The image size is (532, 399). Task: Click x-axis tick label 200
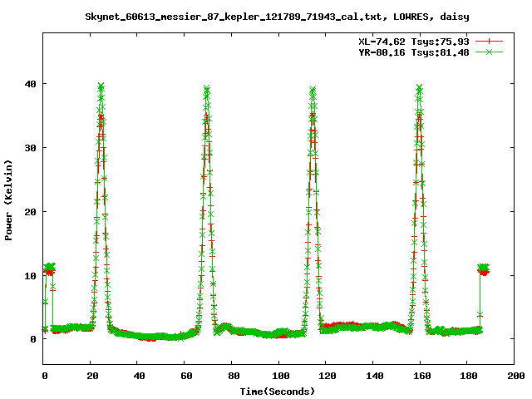[x=515, y=376]
